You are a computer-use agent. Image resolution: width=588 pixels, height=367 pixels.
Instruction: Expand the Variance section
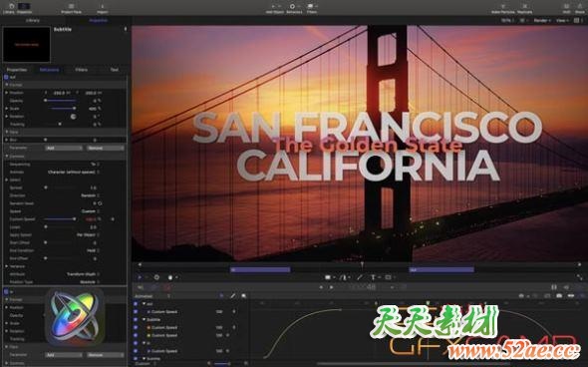(x=6, y=266)
